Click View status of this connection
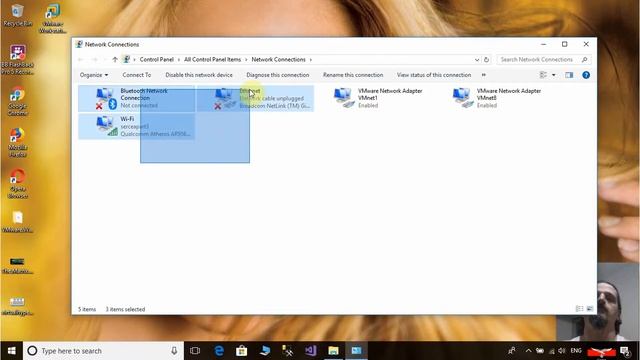The width and height of the screenshot is (640, 360). (434, 75)
